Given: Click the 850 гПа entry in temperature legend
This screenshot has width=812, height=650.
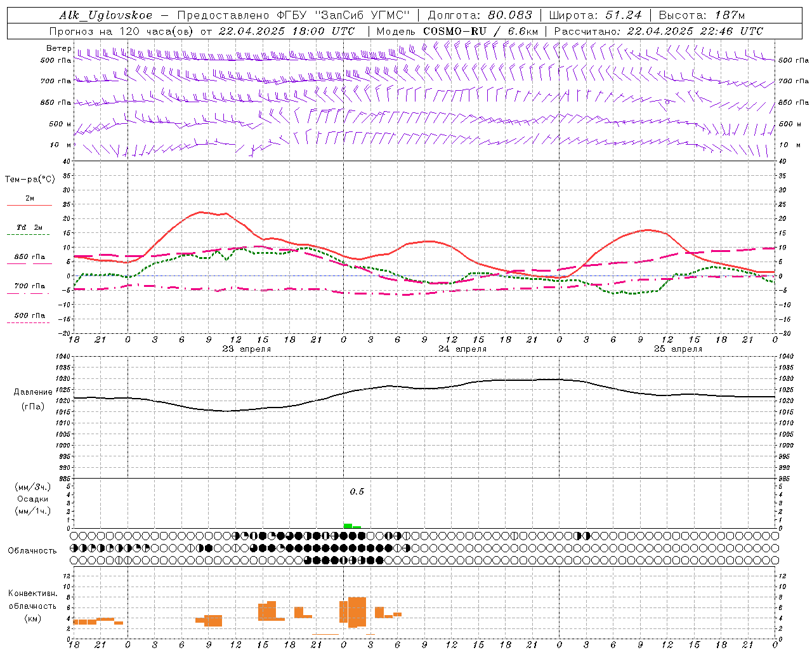Looking at the screenshot, I should (x=30, y=257).
